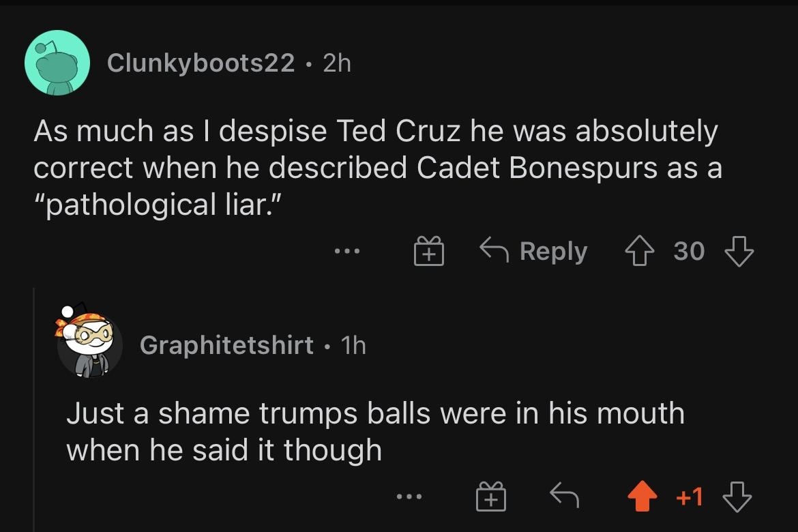The image size is (798, 532).
Task: Open the three-dot menu on Graphitetshirt's reply
Action: tap(409, 499)
